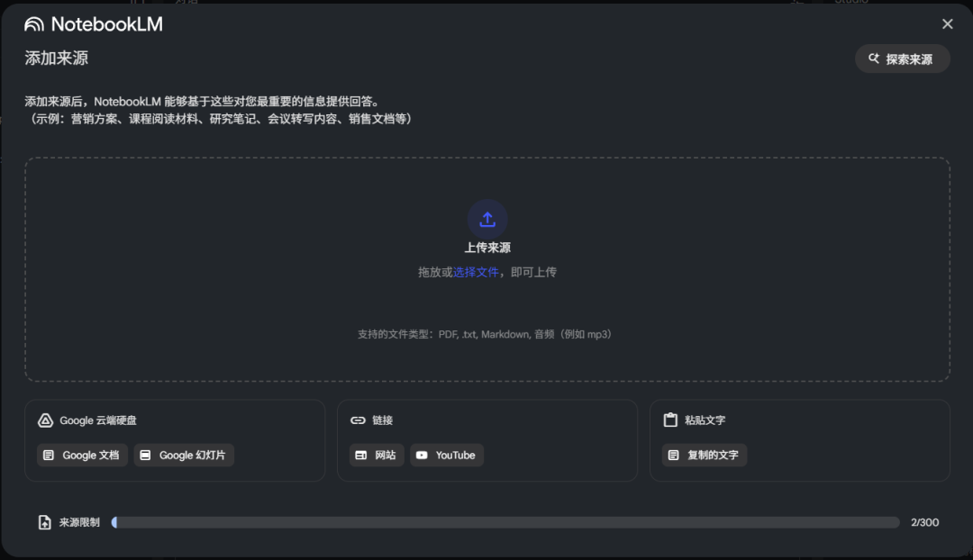973x560 pixels.
Task: Click the 粘贴文字 section label
Action: point(705,420)
